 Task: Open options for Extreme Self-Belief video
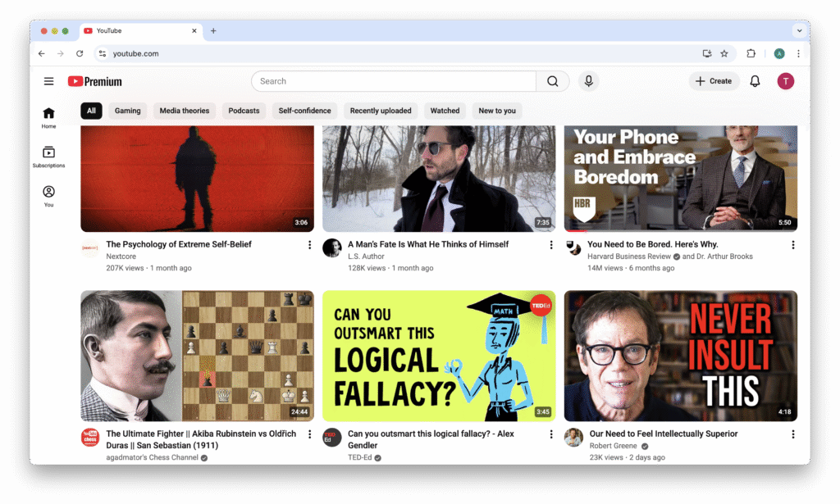coord(309,244)
